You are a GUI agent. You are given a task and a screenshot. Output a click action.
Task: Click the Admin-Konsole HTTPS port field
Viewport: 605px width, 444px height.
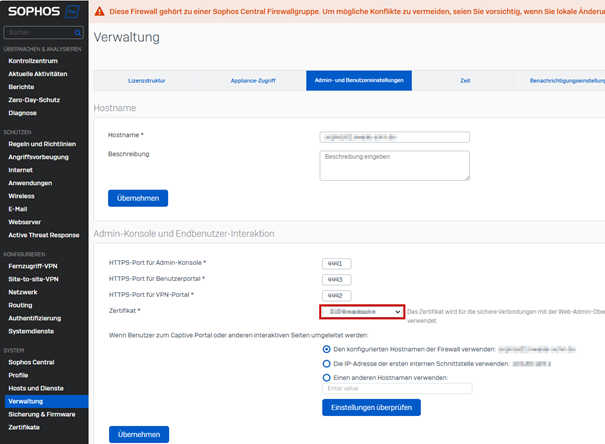336,264
